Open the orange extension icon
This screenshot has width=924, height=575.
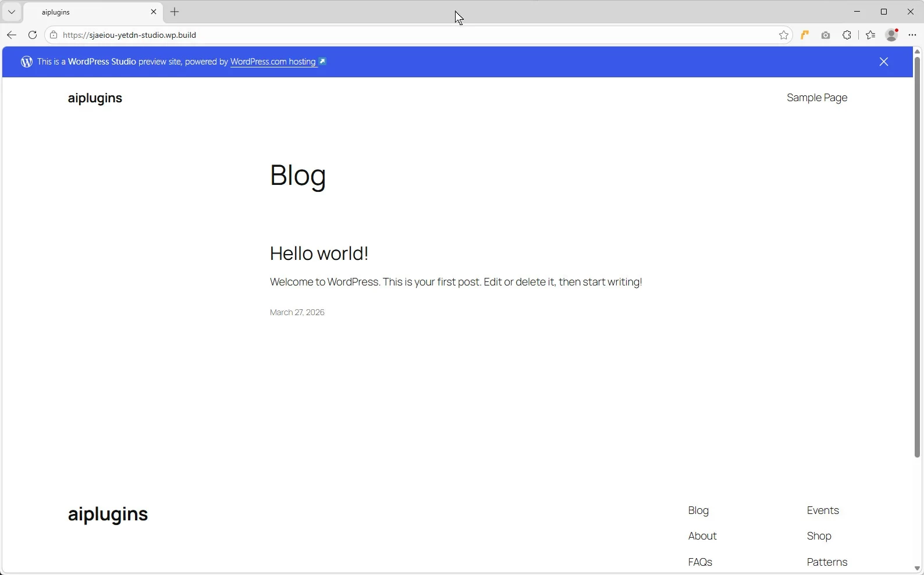point(805,35)
